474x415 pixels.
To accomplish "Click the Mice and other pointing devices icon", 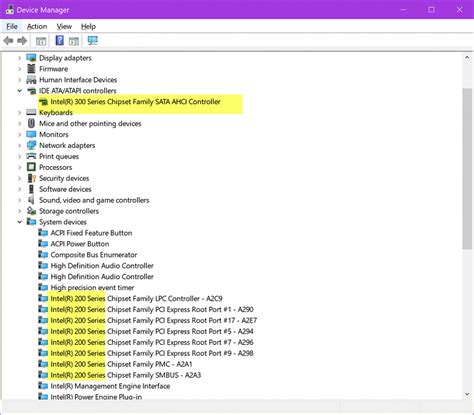I will click(31, 123).
